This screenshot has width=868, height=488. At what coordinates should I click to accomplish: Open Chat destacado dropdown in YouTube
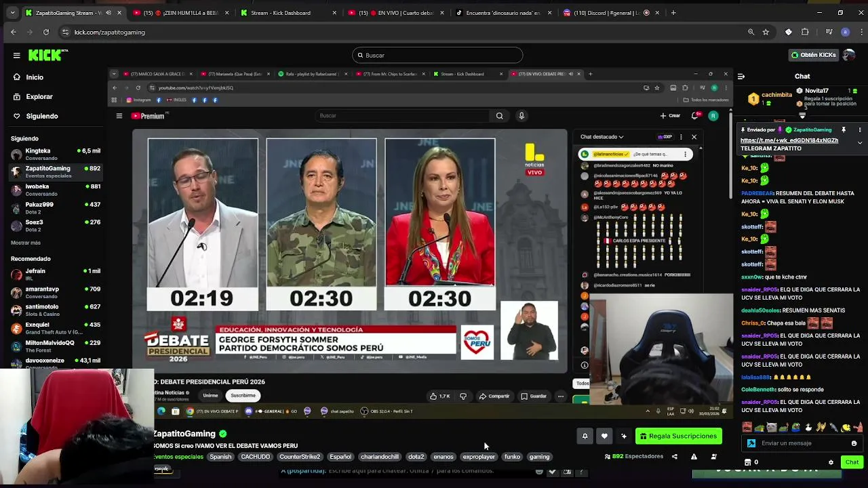pos(602,137)
